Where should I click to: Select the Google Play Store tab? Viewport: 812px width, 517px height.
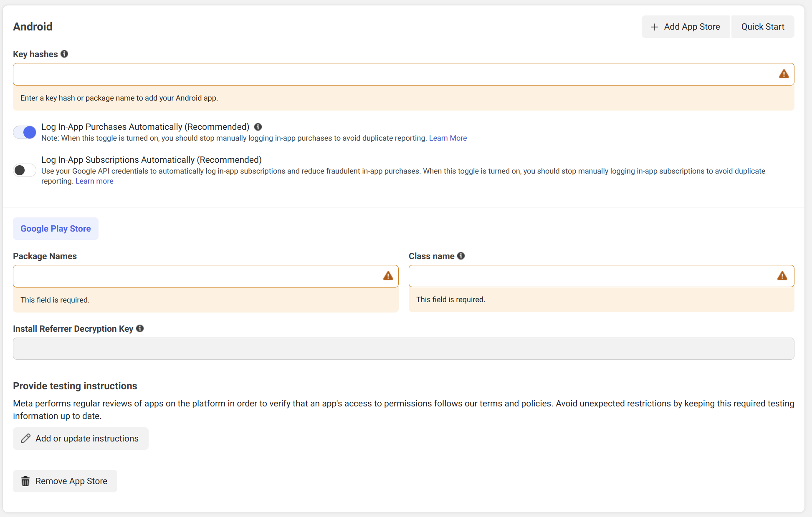click(x=56, y=229)
